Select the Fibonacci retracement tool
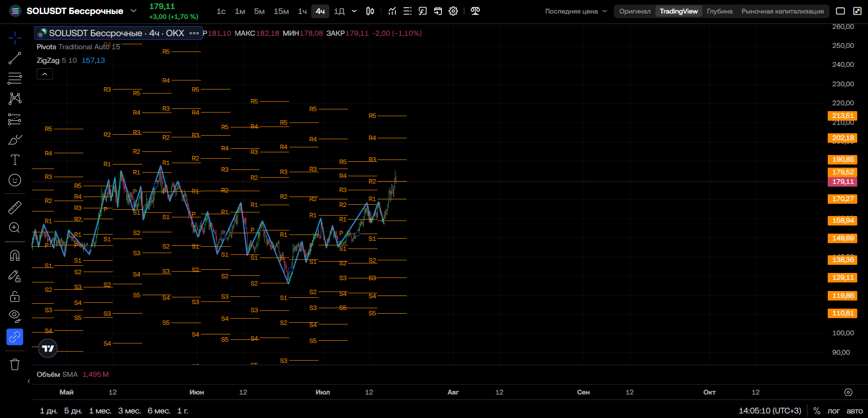 coord(15,79)
